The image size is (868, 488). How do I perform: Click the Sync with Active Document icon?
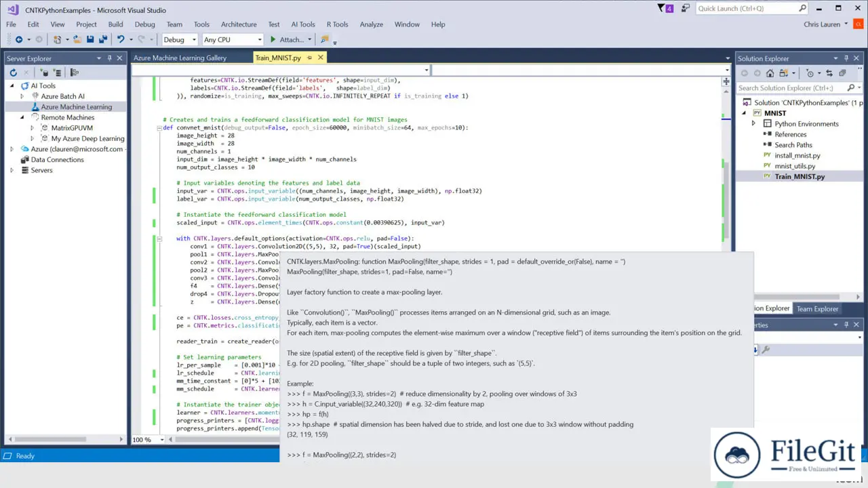click(x=830, y=73)
